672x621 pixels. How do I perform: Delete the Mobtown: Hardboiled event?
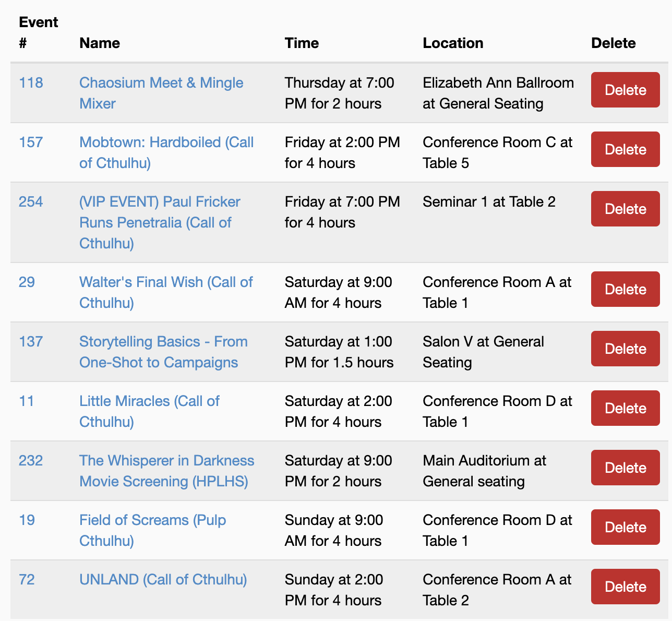pyautogui.click(x=625, y=149)
